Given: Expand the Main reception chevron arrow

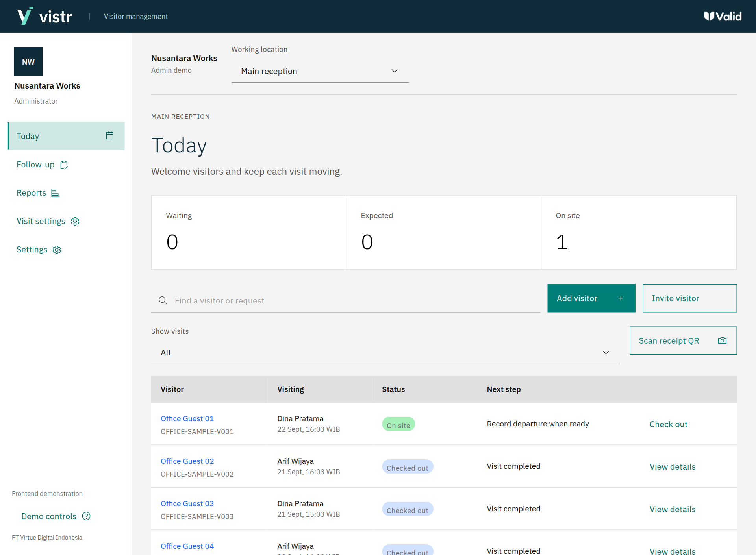Looking at the screenshot, I should pos(395,71).
